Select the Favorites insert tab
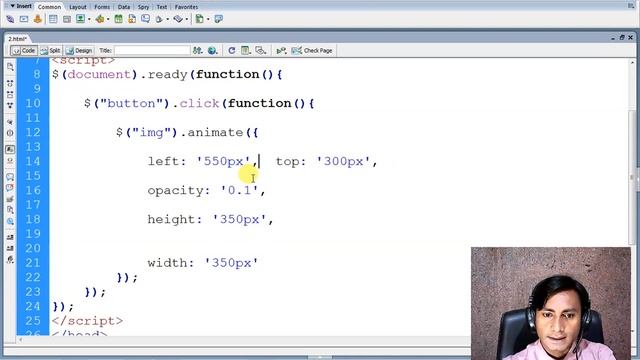The image size is (640, 360). 186,7
